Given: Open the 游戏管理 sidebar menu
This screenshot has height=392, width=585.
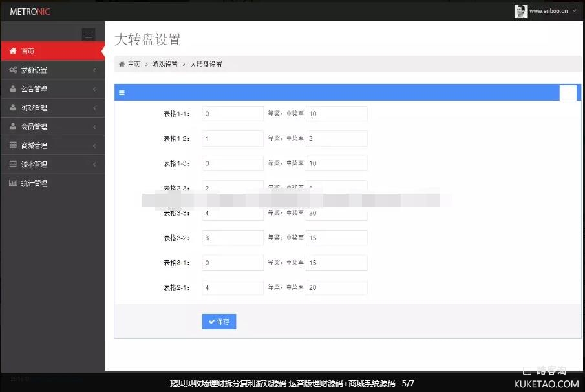Looking at the screenshot, I should pyautogui.click(x=52, y=108).
